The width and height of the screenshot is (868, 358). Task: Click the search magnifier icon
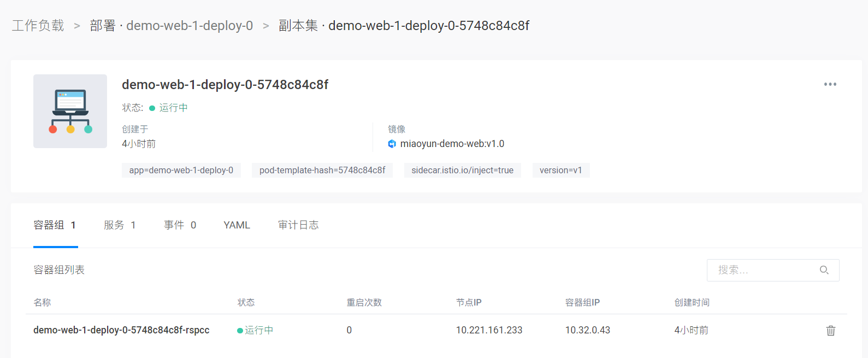point(824,270)
